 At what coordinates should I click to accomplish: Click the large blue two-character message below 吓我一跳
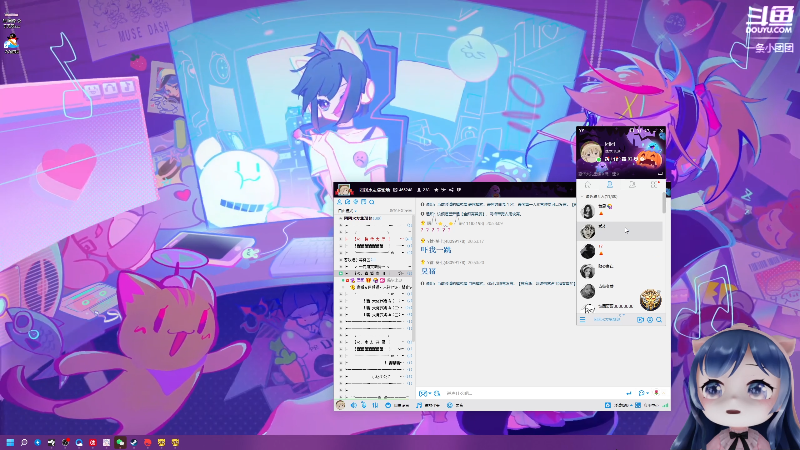(x=429, y=271)
